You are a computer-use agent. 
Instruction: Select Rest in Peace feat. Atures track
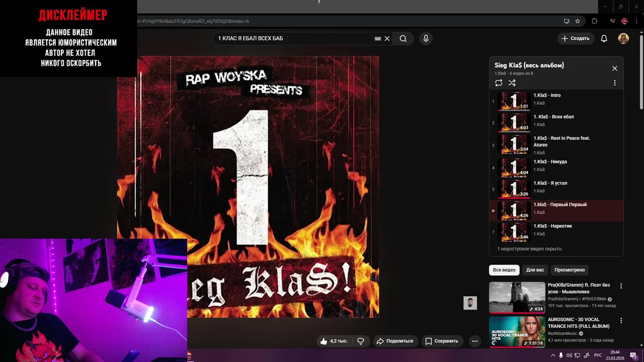pos(556,144)
